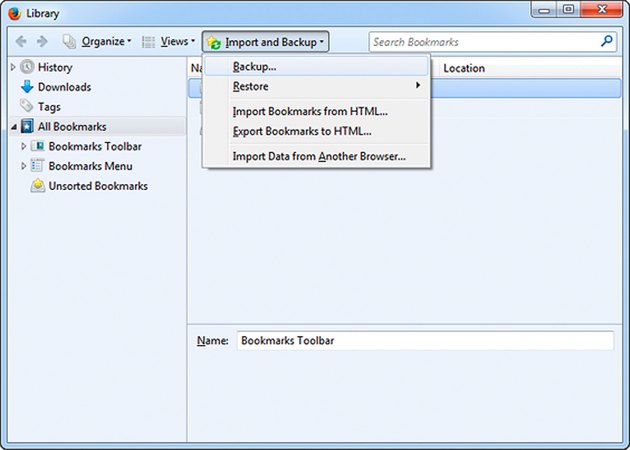Select History in the sidebar
This screenshot has height=450, width=630.
tap(55, 67)
